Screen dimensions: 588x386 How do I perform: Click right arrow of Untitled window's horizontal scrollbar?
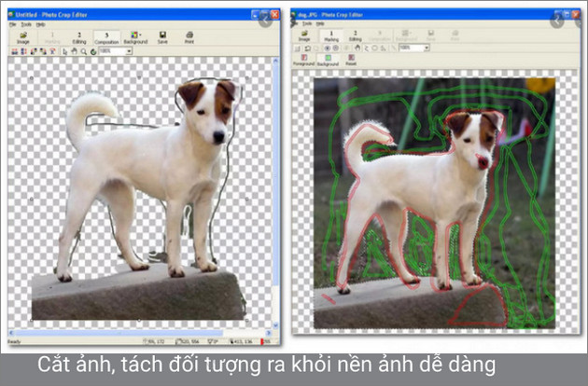[x=269, y=333]
